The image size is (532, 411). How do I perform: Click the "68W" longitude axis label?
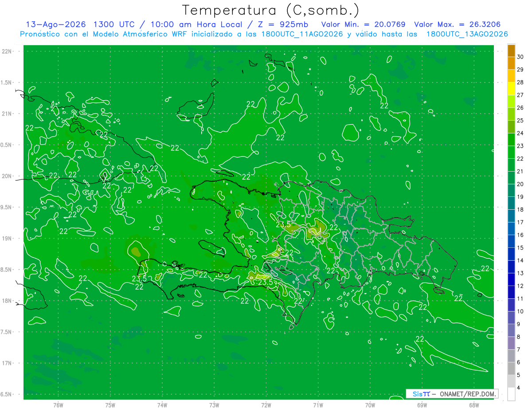(474, 405)
